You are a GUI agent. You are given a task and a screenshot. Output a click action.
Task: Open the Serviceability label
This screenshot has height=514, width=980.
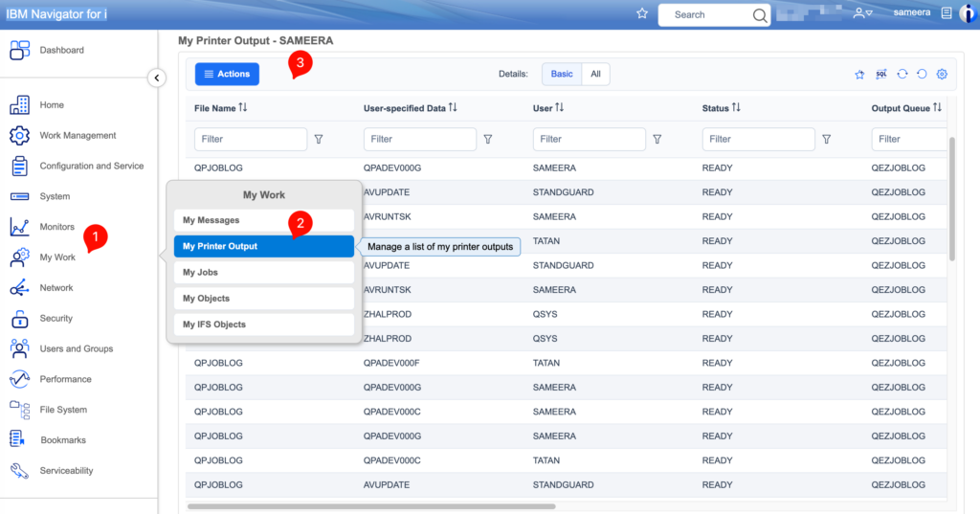[x=66, y=471]
